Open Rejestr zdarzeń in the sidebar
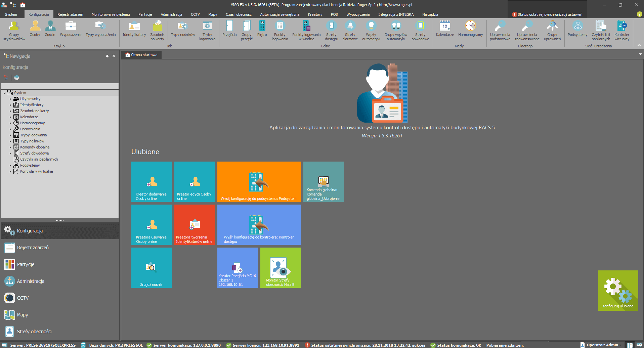This screenshot has width=644, height=348. (x=33, y=248)
